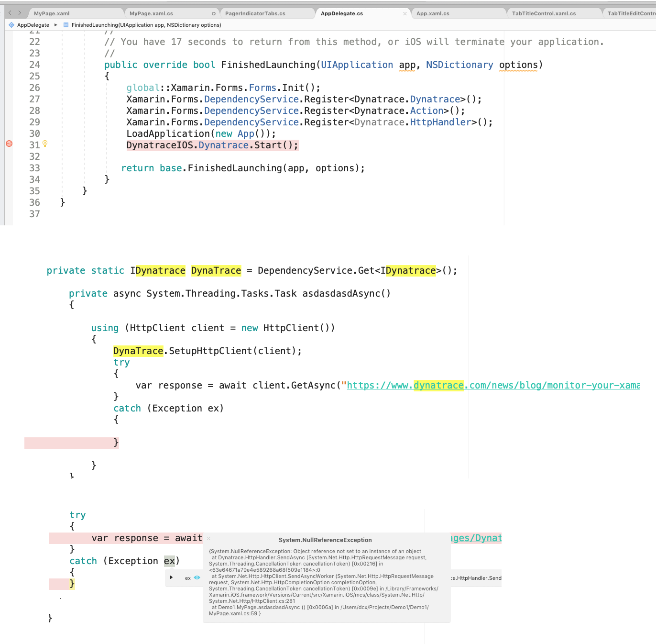Click highlighted DynaTrace in SetupHttpClient call
Image resolution: width=656 pixels, height=644 pixels.
tap(138, 351)
